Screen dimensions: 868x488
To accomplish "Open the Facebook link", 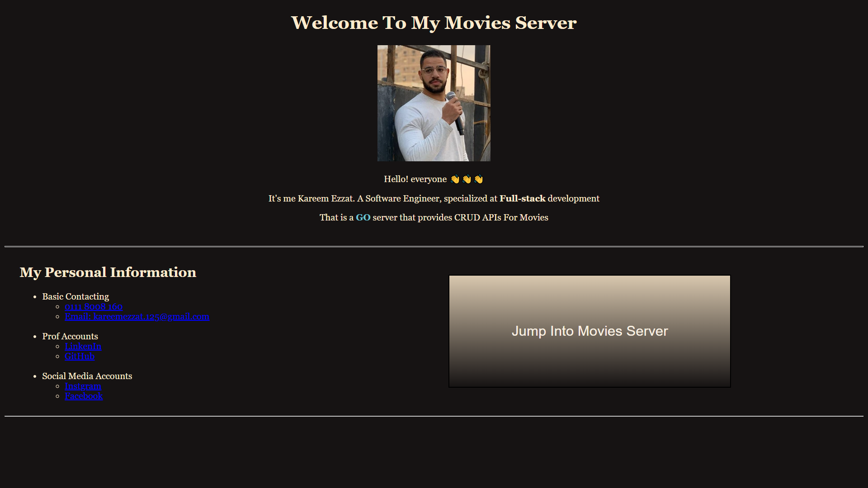I will (84, 396).
